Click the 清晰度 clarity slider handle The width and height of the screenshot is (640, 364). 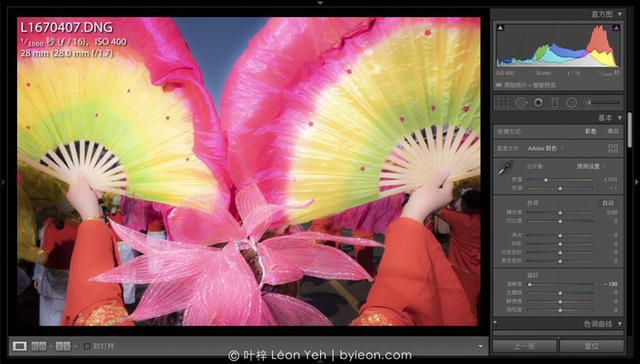[x=529, y=284]
